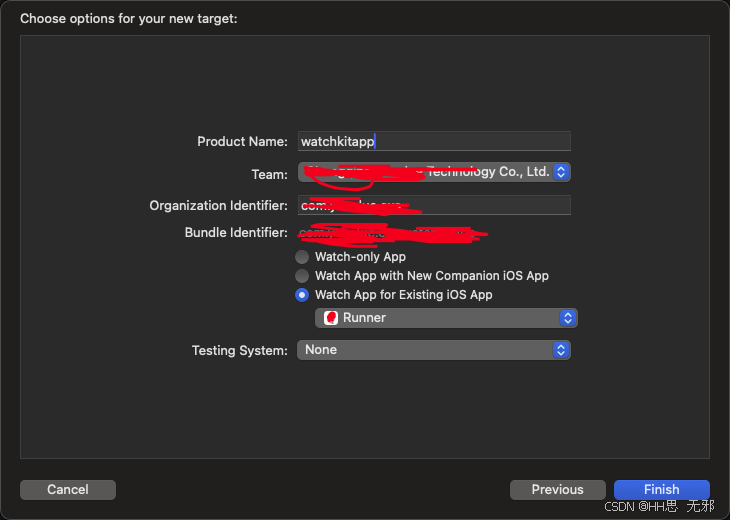Click 'Choose options for your new target:' heading
This screenshot has height=520, width=730.
[x=129, y=19]
